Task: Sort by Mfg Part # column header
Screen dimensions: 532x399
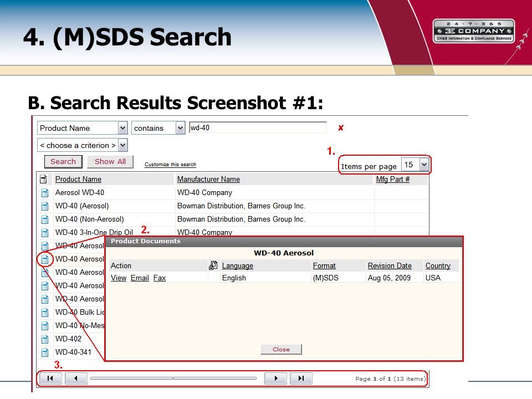Action: click(x=392, y=179)
